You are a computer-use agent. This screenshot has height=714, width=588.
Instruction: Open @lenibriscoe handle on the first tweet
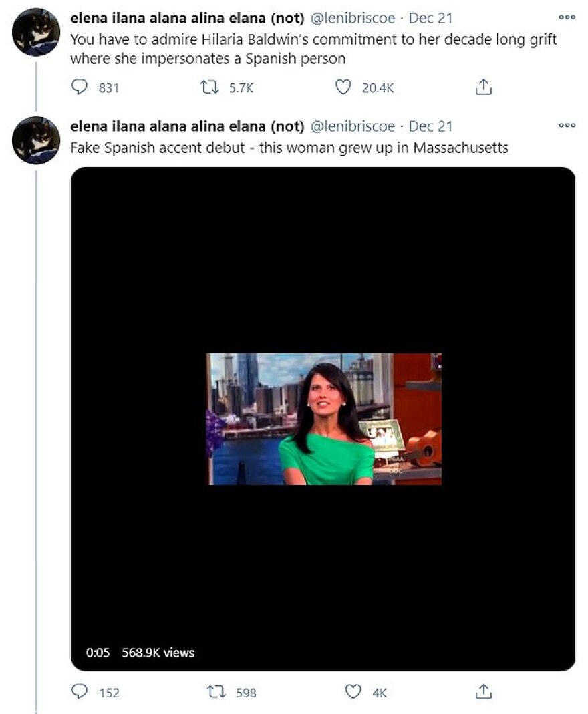point(353,17)
